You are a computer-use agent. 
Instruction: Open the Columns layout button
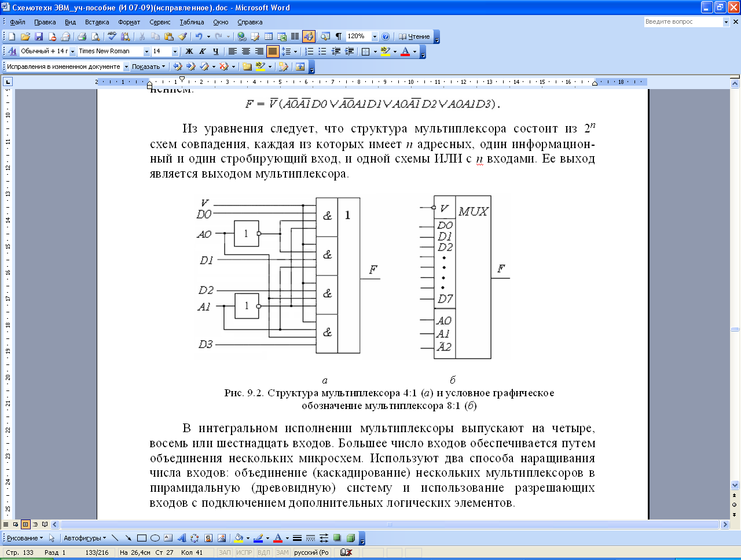coord(295,36)
